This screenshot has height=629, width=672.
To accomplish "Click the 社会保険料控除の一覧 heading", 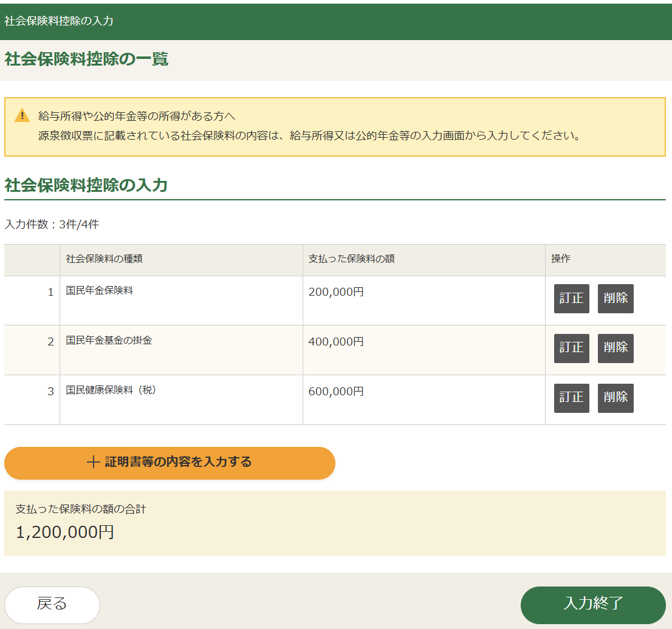I will tap(86, 59).
